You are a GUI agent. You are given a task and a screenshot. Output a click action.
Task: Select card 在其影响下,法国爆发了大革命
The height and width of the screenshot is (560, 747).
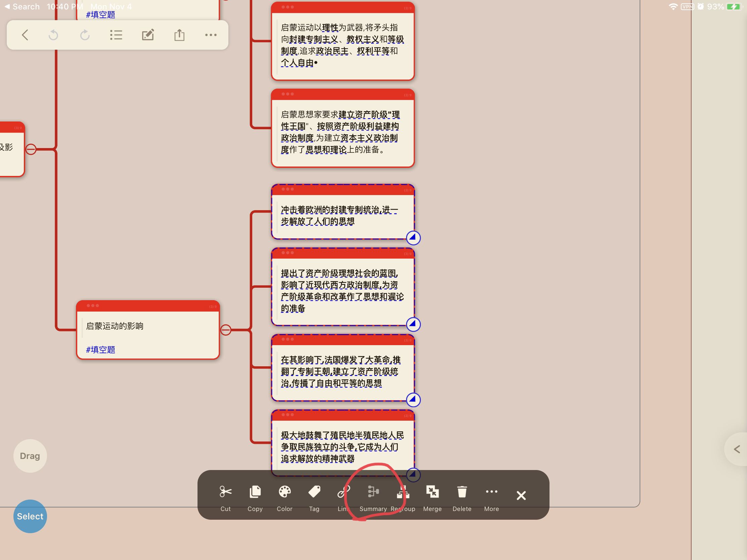343,368
